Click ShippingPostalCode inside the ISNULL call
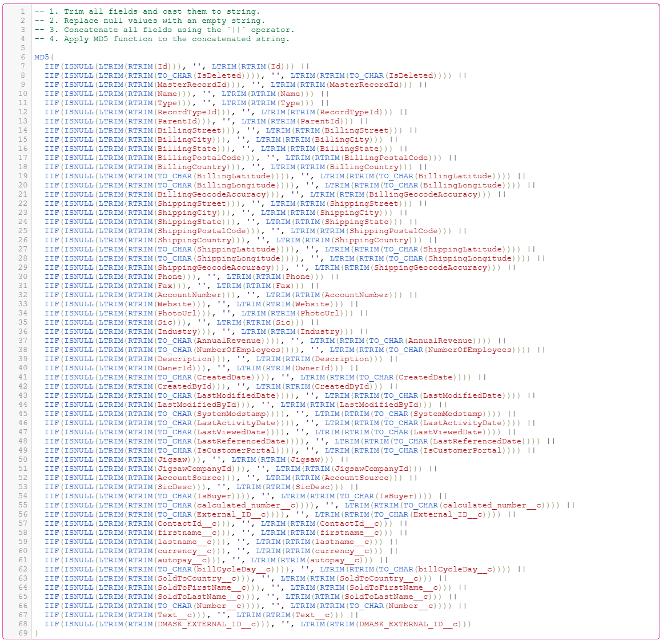This screenshot has height=644, width=663. (x=202, y=231)
